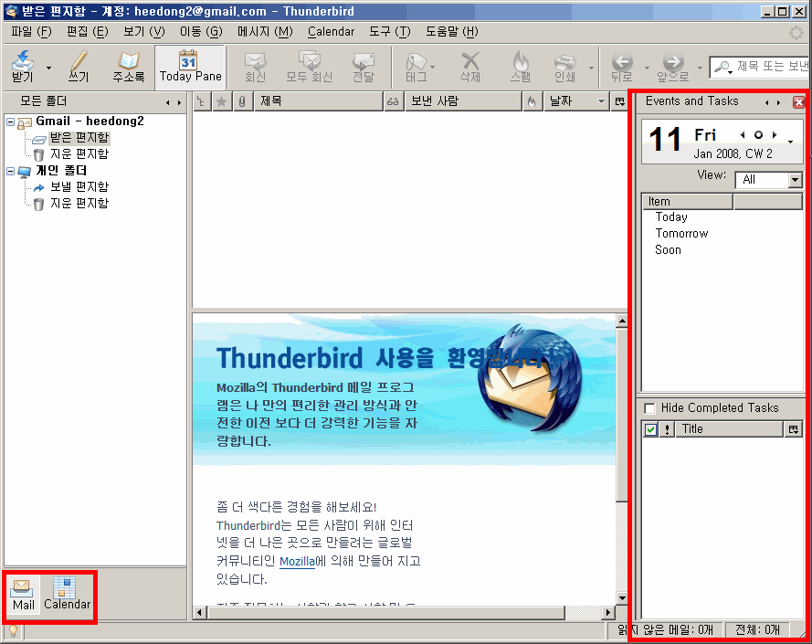Click the preview pane vertical scrollbar
Image resolution: width=812 pixels, height=644 pixels.
[x=621, y=460]
